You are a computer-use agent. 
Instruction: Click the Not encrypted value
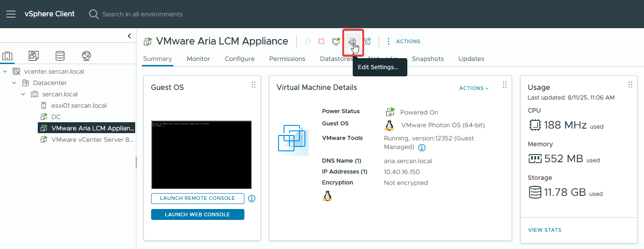406,183
